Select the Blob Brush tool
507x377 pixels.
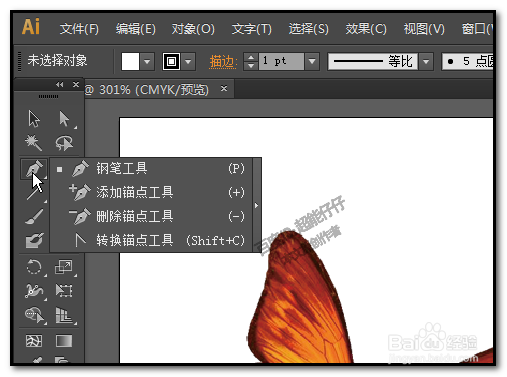coord(34,240)
